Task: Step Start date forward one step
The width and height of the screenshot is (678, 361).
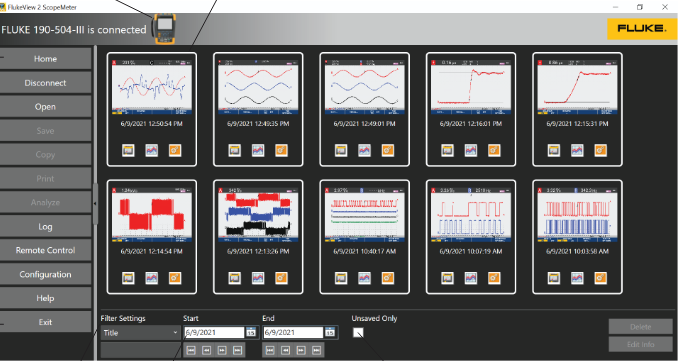Action: tap(222, 350)
